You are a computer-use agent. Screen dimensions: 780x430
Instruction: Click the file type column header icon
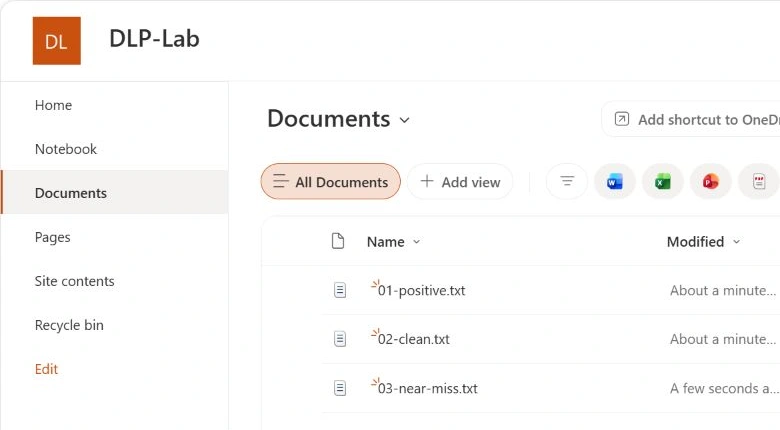point(338,241)
